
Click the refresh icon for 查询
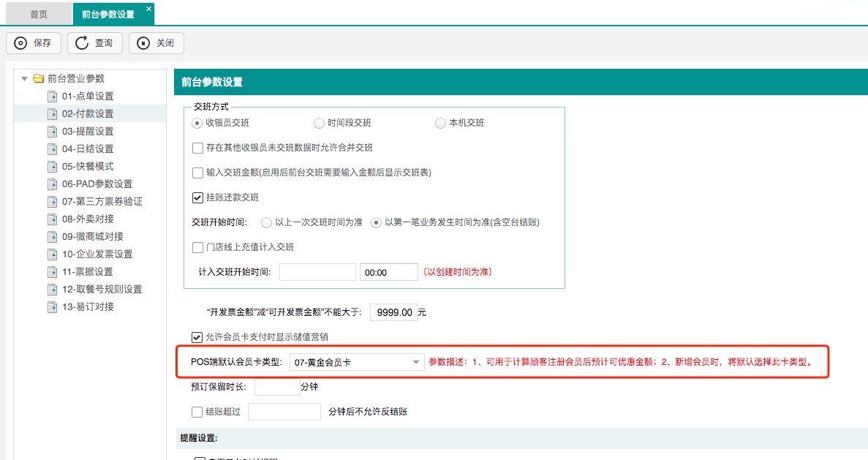click(82, 43)
